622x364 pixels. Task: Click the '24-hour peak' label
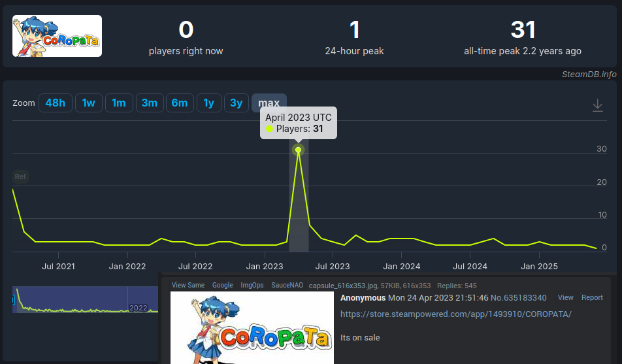click(354, 51)
